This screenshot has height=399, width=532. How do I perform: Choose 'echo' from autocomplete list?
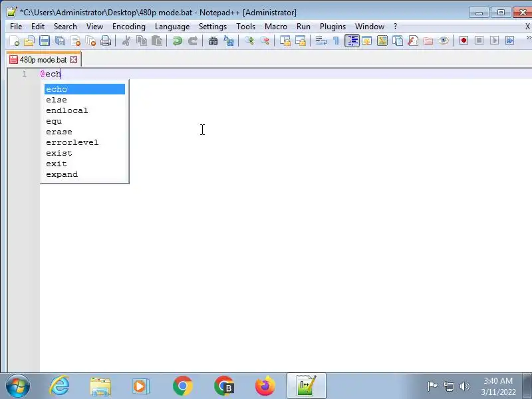[85, 89]
